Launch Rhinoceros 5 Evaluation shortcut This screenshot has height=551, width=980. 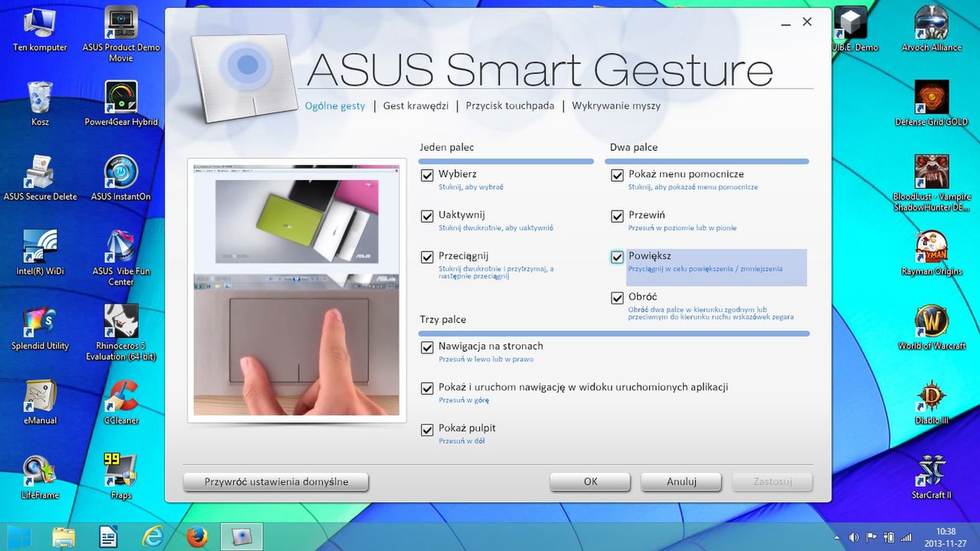[121, 332]
